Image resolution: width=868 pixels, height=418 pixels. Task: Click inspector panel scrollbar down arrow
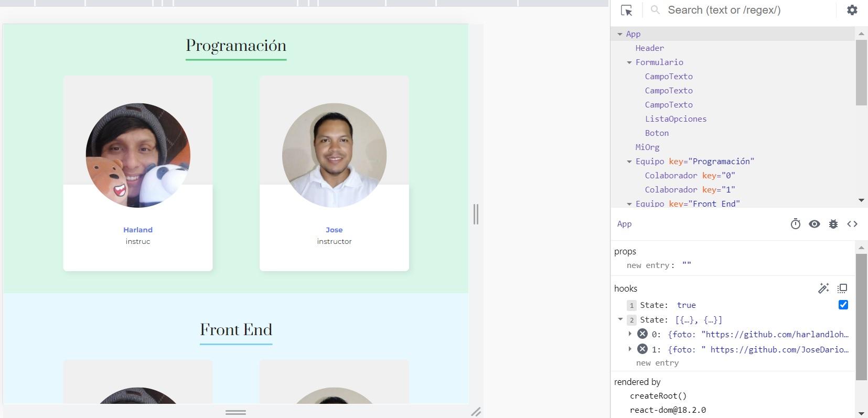coord(861,413)
